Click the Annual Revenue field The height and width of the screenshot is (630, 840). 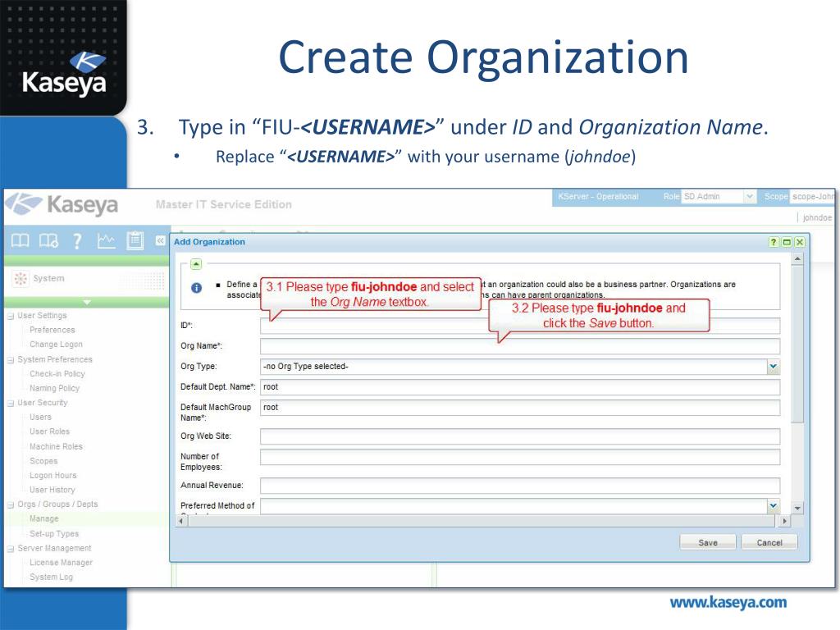(x=519, y=486)
